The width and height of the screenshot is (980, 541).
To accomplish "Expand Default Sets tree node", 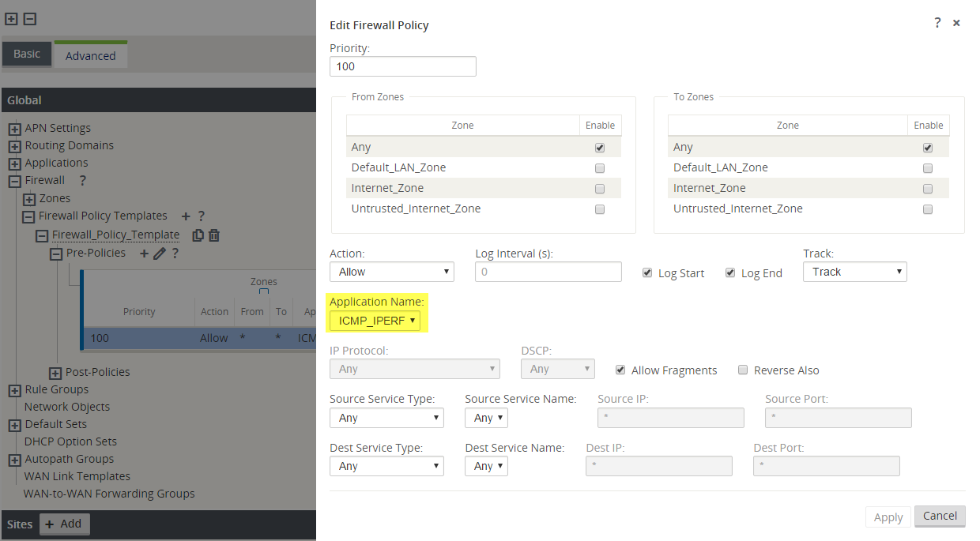I will click(x=14, y=425).
